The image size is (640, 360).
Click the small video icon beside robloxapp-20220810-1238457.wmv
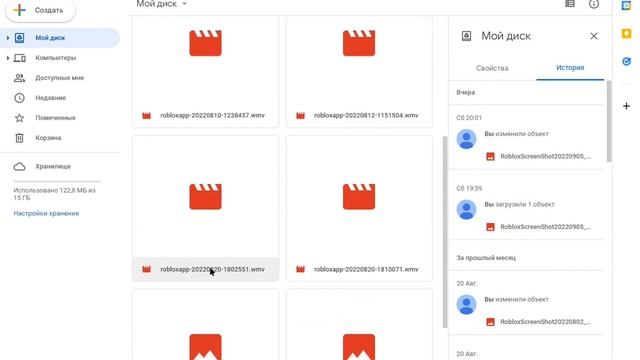(147, 116)
